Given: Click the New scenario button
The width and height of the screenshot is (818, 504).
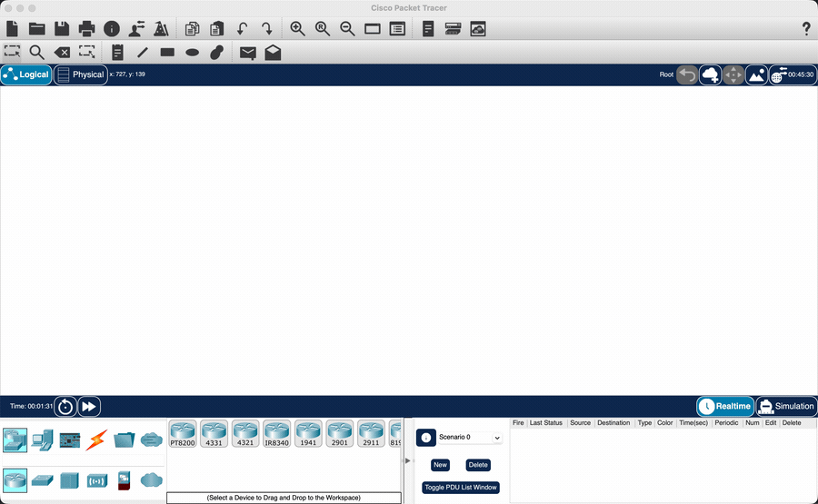Looking at the screenshot, I should [x=440, y=465].
